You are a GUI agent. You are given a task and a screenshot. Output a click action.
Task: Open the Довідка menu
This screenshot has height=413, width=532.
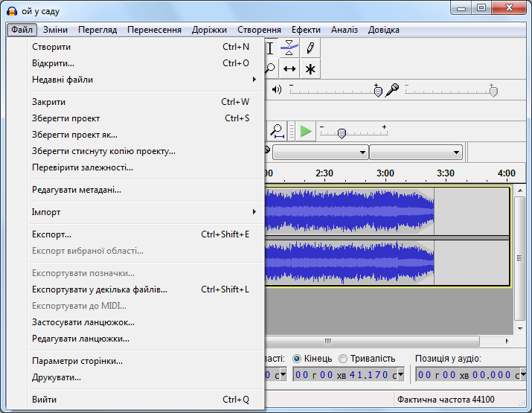[383, 30]
